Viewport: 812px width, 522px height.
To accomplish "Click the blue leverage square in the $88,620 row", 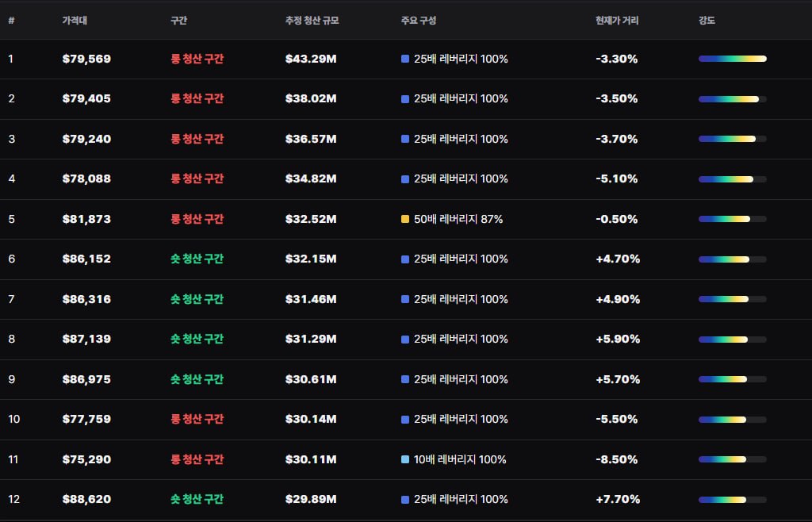I will coord(405,499).
